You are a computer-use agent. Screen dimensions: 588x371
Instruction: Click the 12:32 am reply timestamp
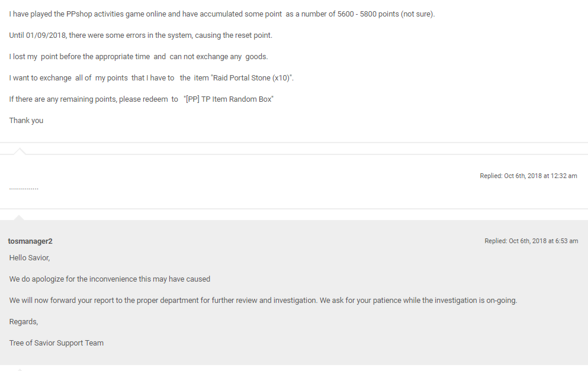pos(528,176)
